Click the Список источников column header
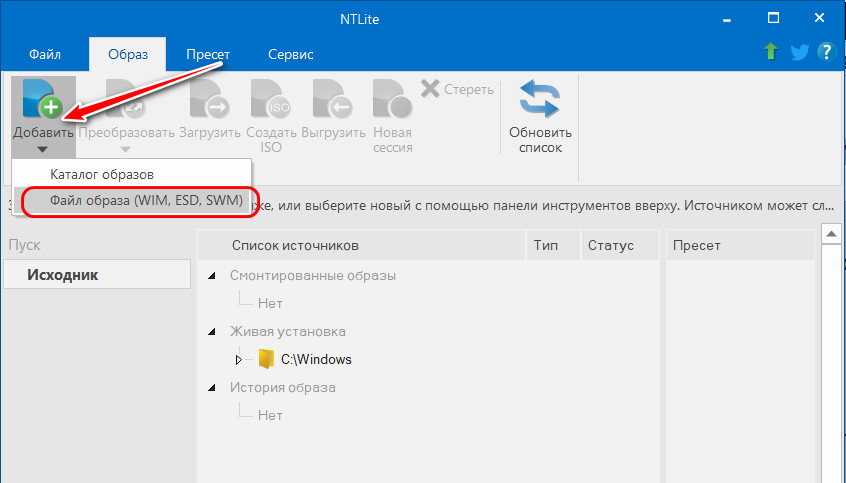Image resolution: width=846 pixels, height=483 pixels. (361, 246)
